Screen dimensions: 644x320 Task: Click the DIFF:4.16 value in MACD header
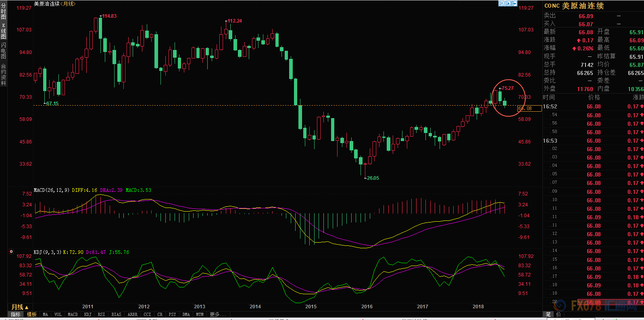pyautogui.click(x=84, y=190)
